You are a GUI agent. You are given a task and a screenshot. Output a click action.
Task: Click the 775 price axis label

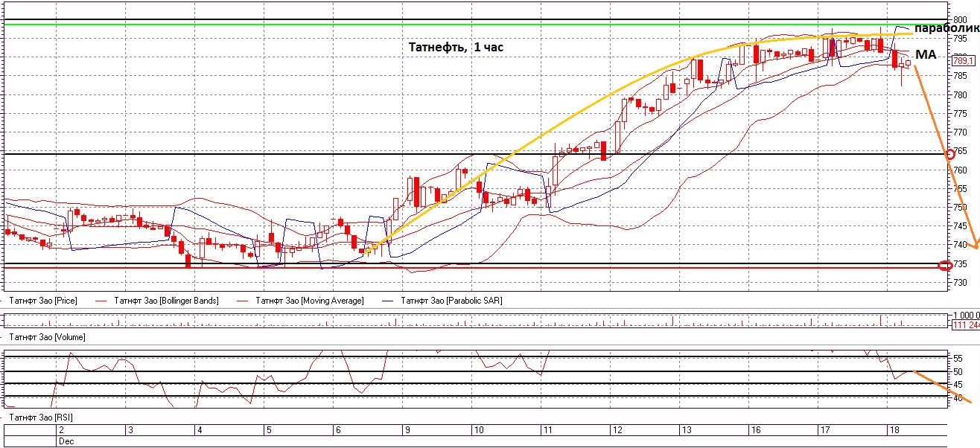pos(960,113)
